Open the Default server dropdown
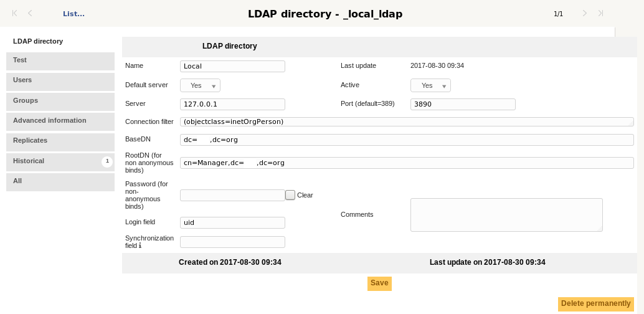 (x=200, y=85)
